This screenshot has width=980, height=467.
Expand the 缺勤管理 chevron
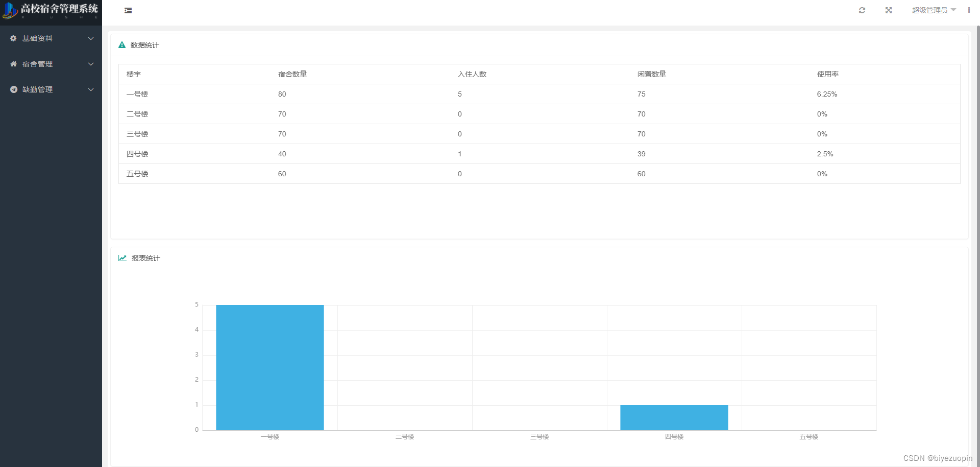pos(91,89)
